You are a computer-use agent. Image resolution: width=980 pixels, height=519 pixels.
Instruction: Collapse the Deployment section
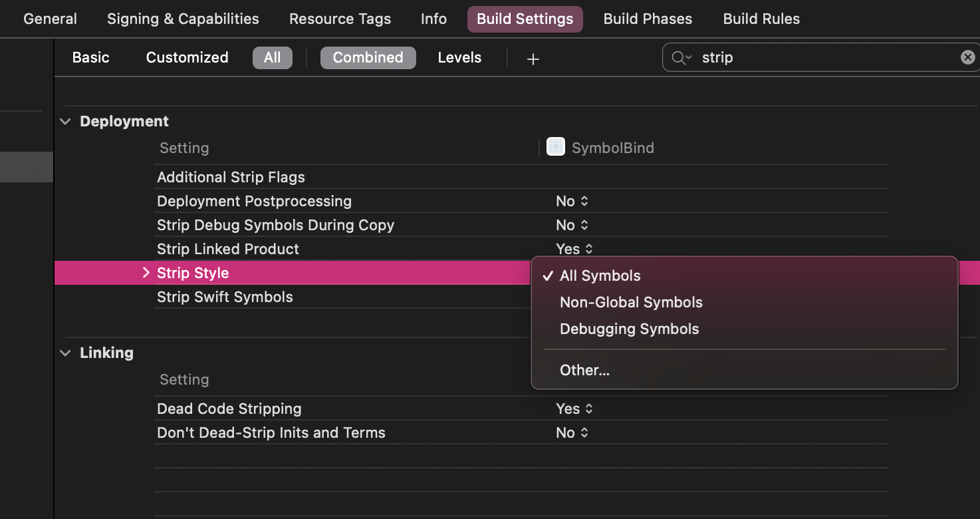click(65, 122)
